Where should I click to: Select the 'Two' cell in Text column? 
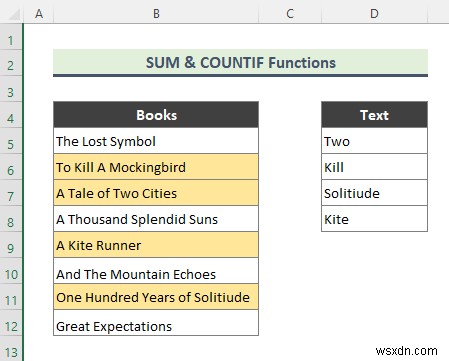[374, 141]
